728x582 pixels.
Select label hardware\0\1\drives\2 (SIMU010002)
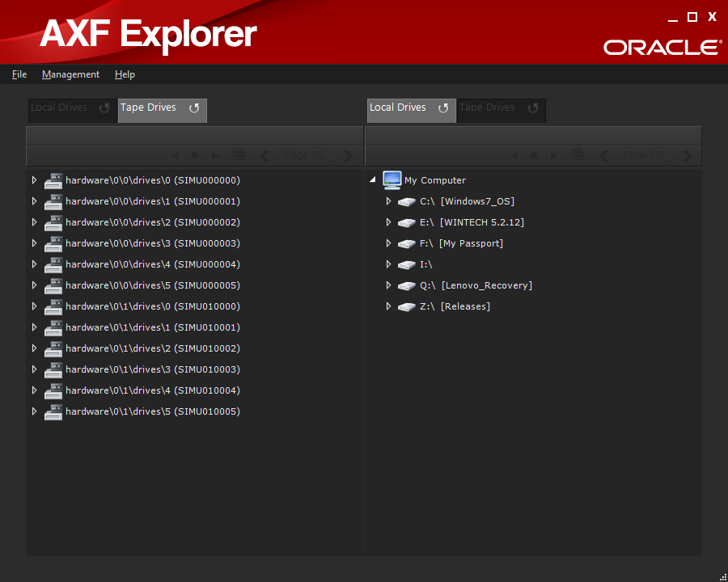(x=153, y=348)
